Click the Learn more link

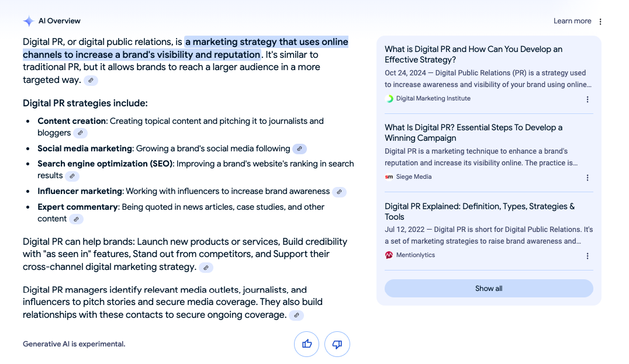pyautogui.click(x=572, y=21)
